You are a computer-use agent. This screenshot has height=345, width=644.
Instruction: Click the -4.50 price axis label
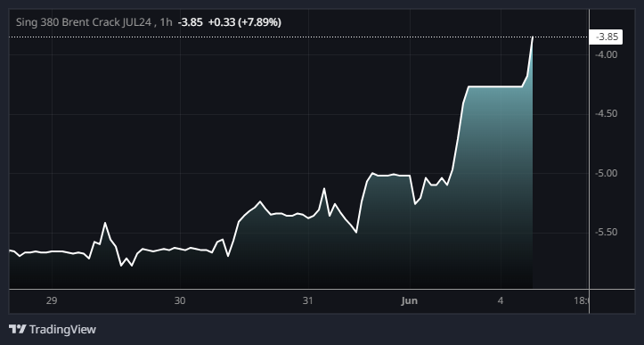tap(607, 114)
